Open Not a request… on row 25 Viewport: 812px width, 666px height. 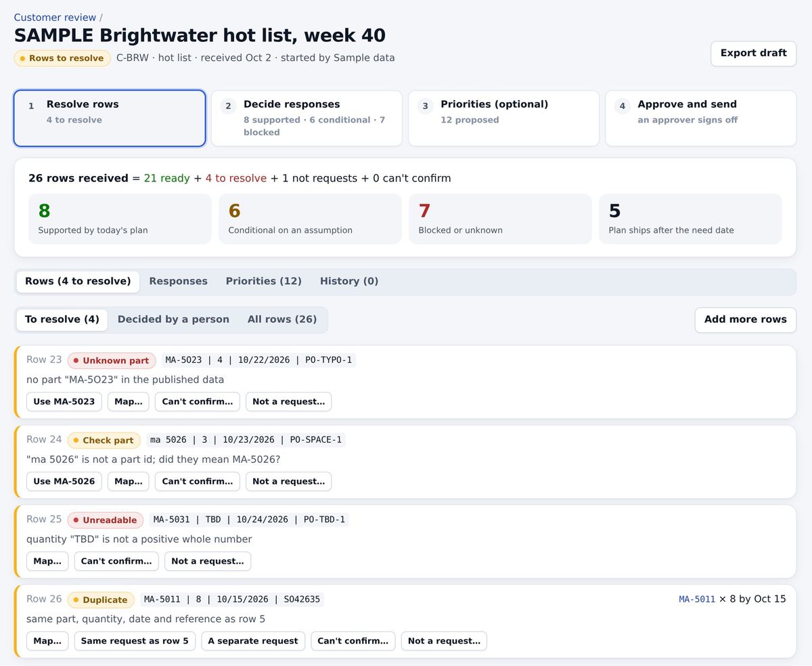pyautogui.click(x=208, y=561)
